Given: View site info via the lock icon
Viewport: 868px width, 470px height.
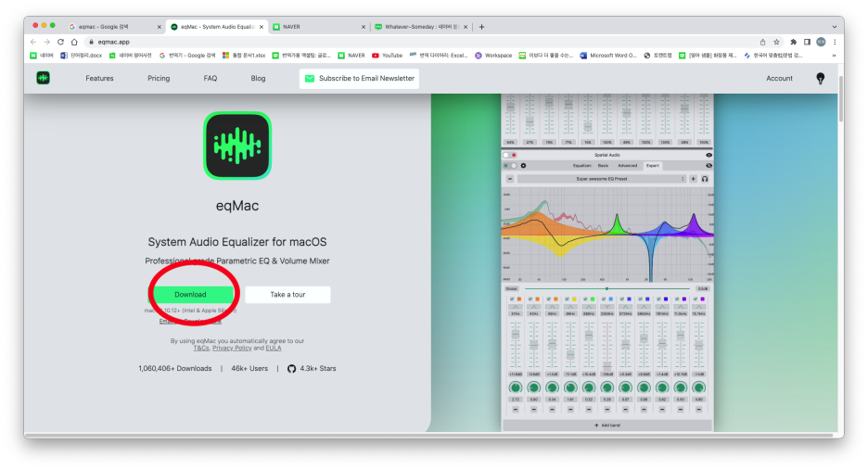Looking at the screenshot, I should tap(91, 42).
